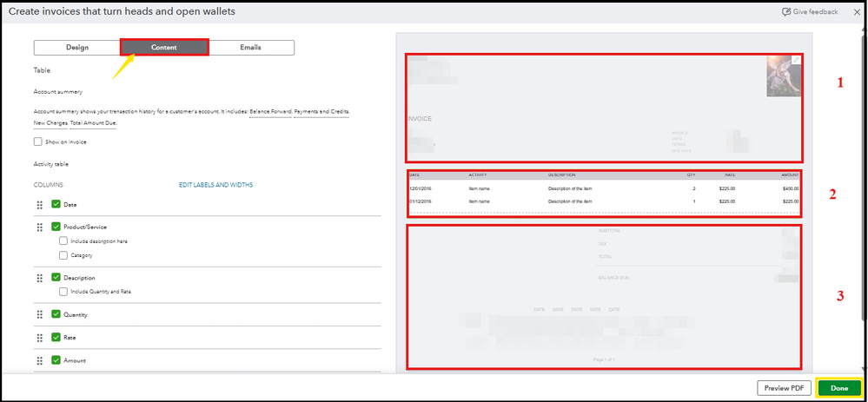Click the SUBTOTAL label in preview
Screen dimensions: 868x402
coord(609,231)
